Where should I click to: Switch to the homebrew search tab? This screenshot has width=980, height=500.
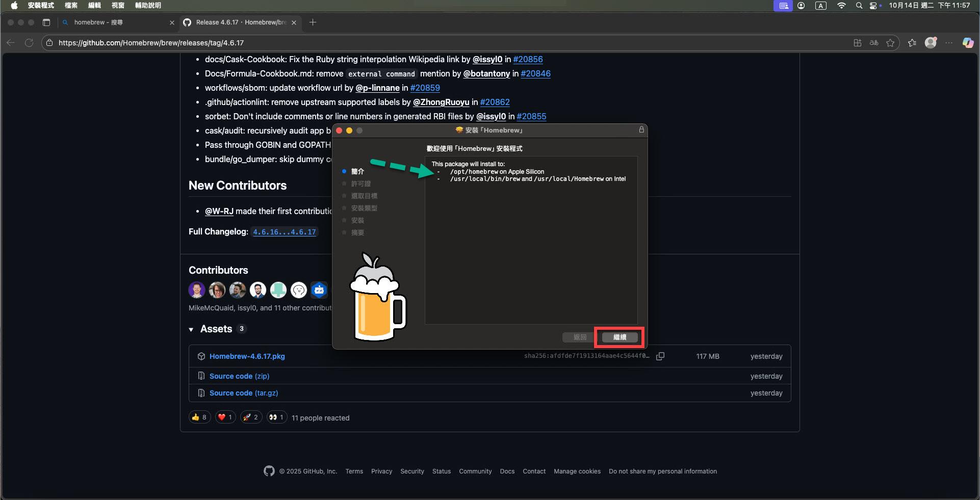point(115,22)
